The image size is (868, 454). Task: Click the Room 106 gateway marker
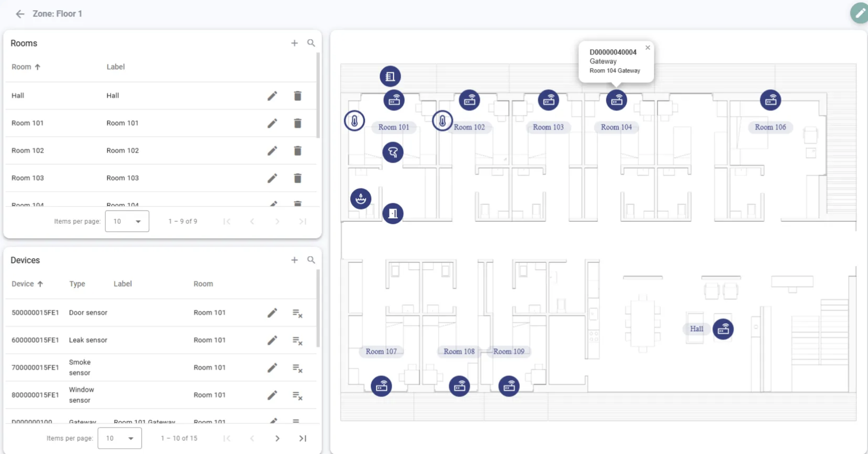pos(770,100)
